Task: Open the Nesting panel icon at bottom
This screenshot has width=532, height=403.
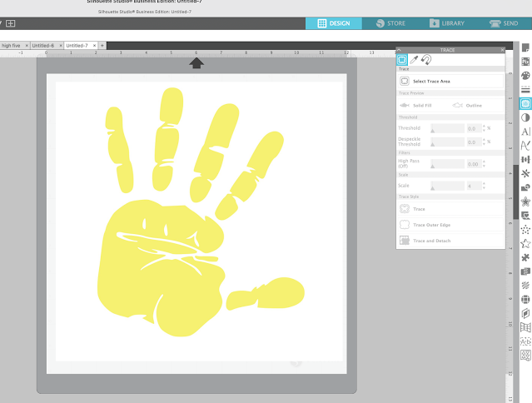Action: click(x=525, y=356)
